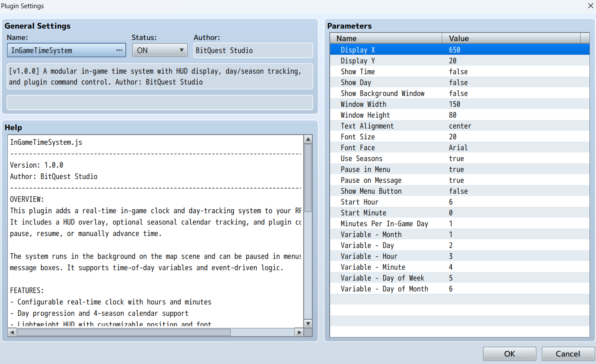The width and height of the screenshot is (596, 364).
Task: Select the Pause on Message parameter
Action: 460,180
